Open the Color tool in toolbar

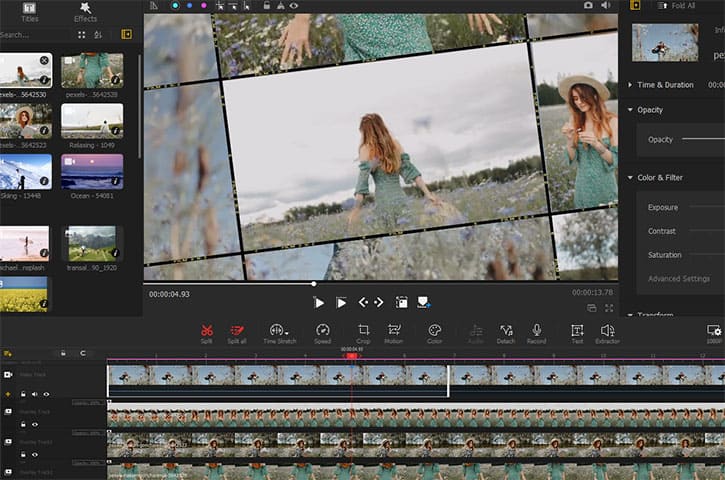tap(434, 330)
